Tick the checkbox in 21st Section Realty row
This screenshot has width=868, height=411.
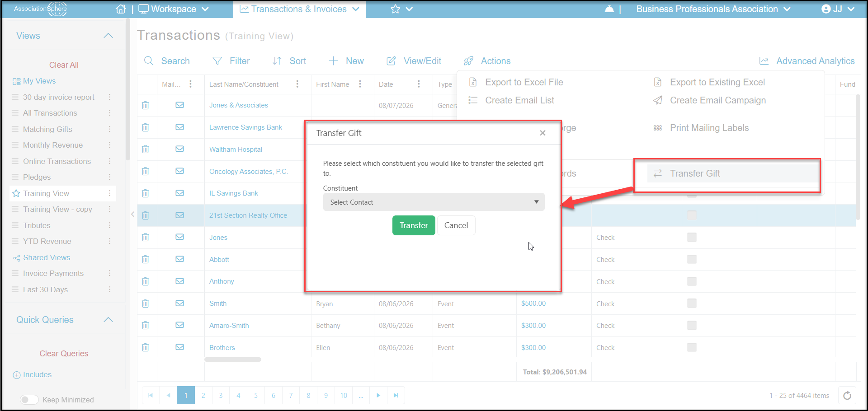pos(692,215)
